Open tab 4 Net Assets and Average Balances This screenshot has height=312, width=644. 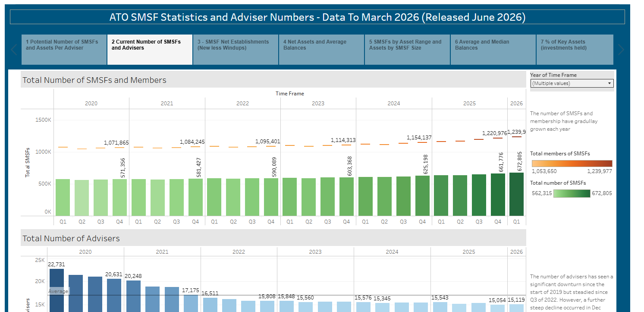(x=321, y=50)
